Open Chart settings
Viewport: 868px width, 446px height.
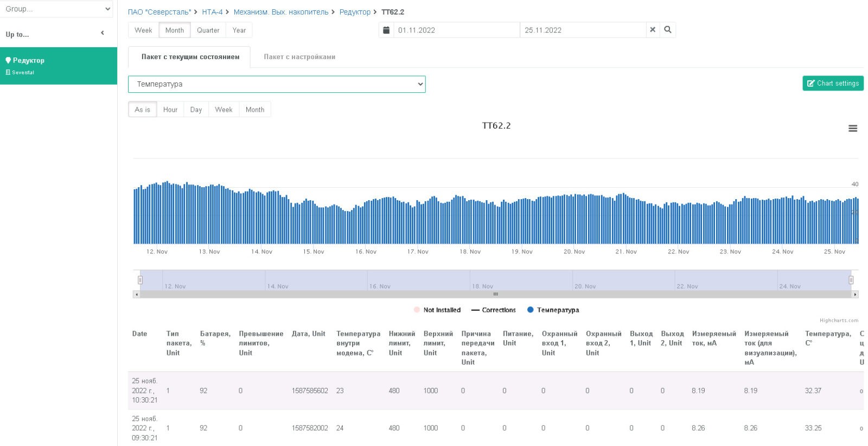click(833, 83)
